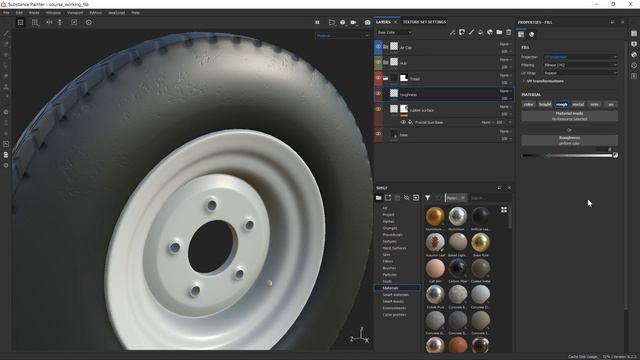Click the add effect wand icon

[x=452, y=32]
